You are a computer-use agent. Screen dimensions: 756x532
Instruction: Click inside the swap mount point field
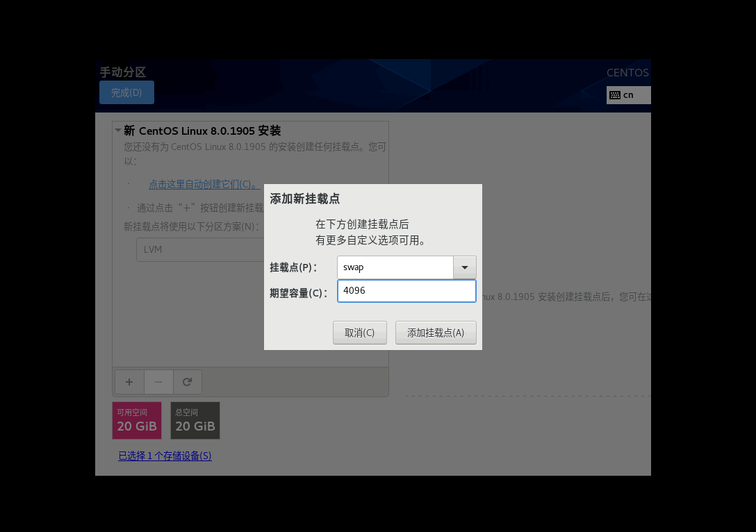click(395, 267)
